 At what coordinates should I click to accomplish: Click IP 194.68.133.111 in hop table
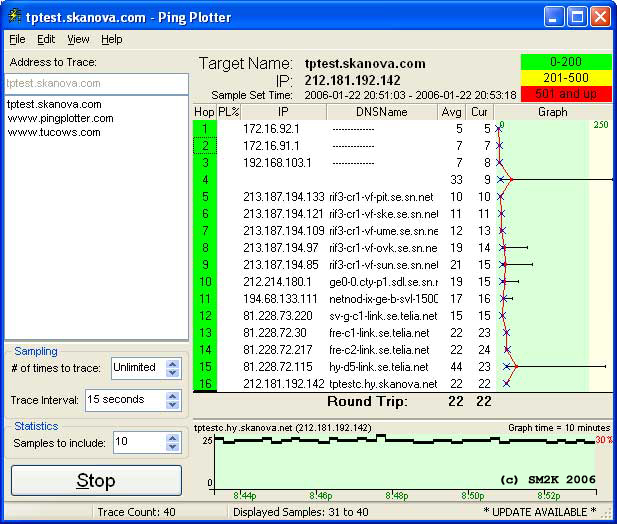tap(280, 299)
